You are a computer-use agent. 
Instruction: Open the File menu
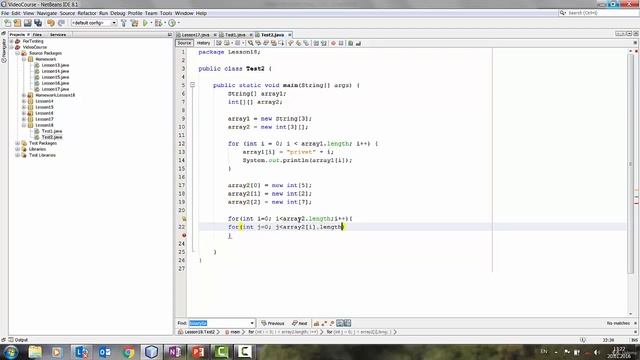click(x=5, y=13)
